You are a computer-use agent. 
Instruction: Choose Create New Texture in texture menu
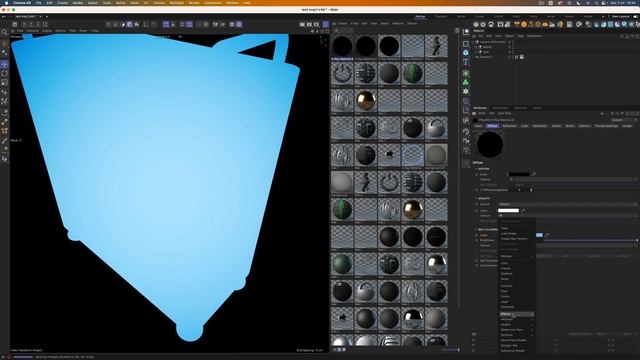[514, 239]
